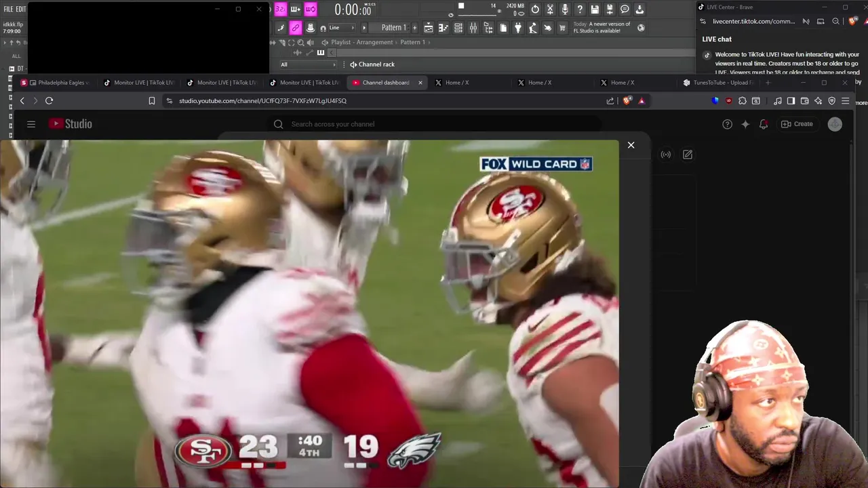
Task: Close the video overlay with X
Action: tap(631, 145)
